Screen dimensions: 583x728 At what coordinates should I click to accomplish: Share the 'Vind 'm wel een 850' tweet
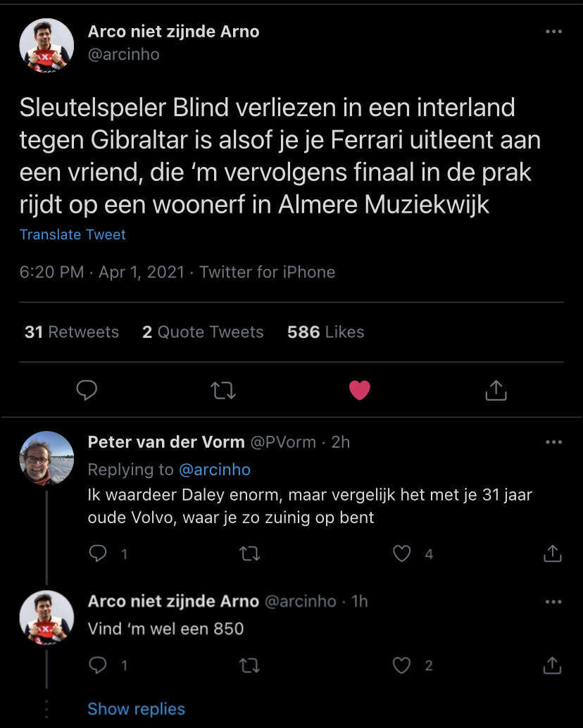[553, 665]
